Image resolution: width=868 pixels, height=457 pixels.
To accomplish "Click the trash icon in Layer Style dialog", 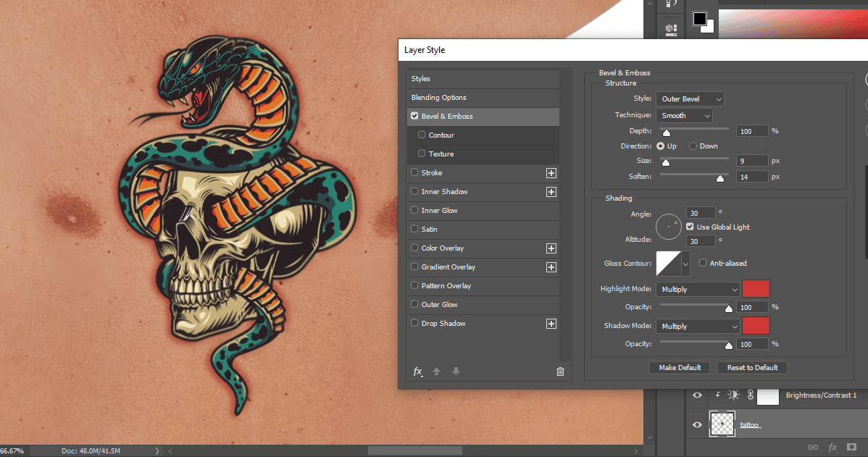I will 560,371.
